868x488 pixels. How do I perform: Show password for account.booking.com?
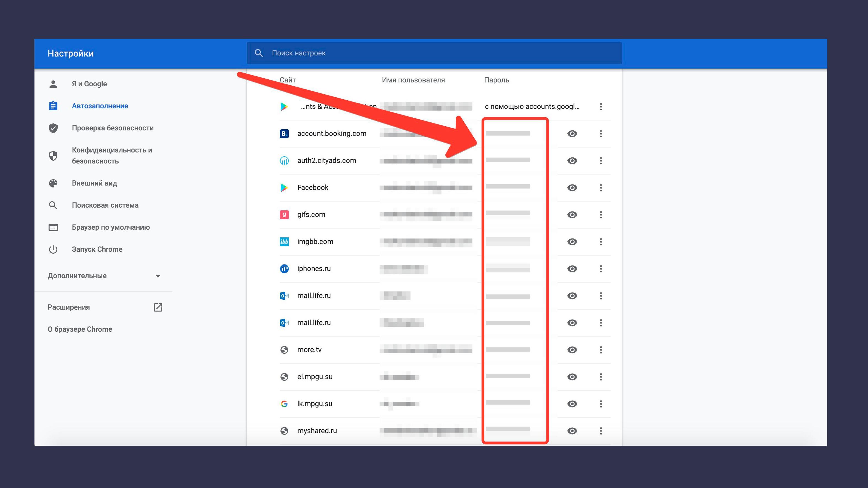(572, 134)
